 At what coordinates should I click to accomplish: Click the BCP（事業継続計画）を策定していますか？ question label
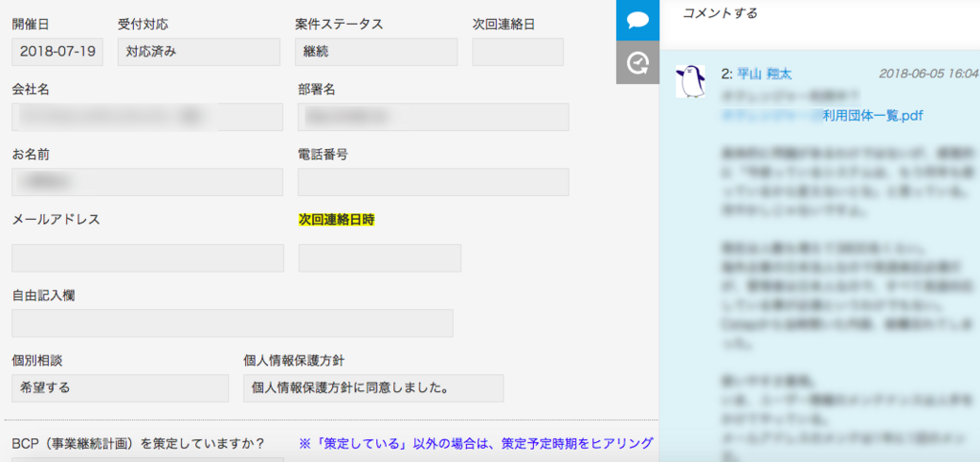tap(138, 444)
